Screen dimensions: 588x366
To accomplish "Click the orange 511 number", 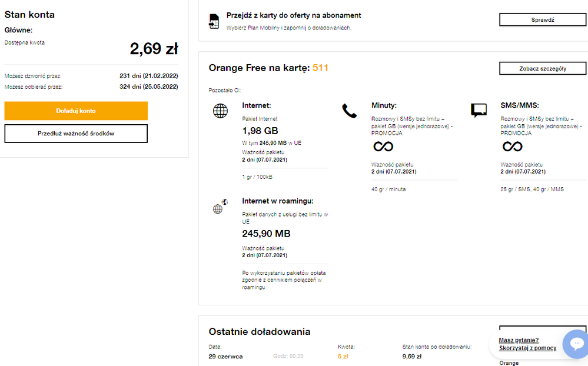I will pyautogui.click(x=320, y=68).
